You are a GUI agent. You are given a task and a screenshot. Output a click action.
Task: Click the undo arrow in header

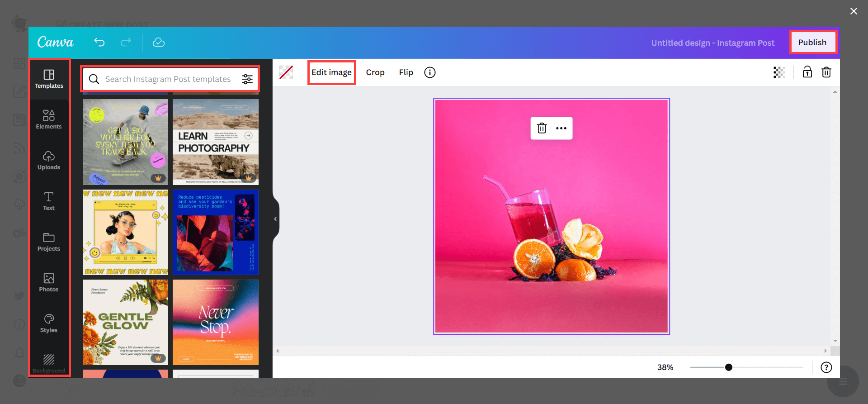[99, 43]
